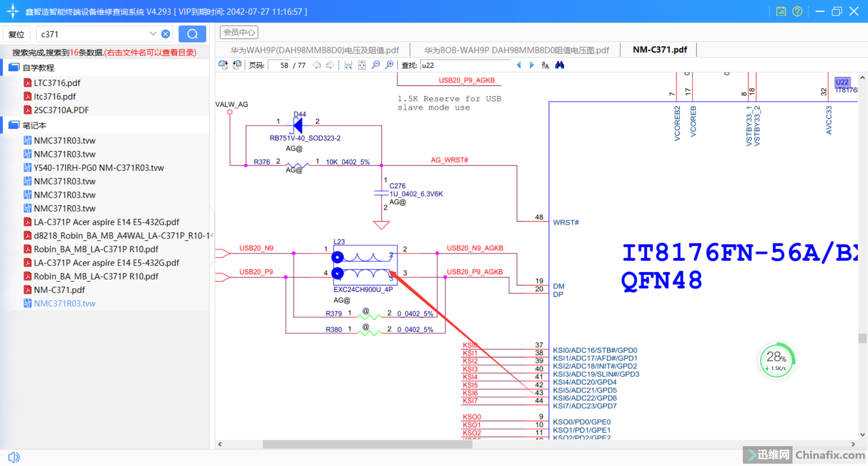Click the KSO0 net label
The width and height of the screenshot is (868, 466).
(x=472, y=417)
